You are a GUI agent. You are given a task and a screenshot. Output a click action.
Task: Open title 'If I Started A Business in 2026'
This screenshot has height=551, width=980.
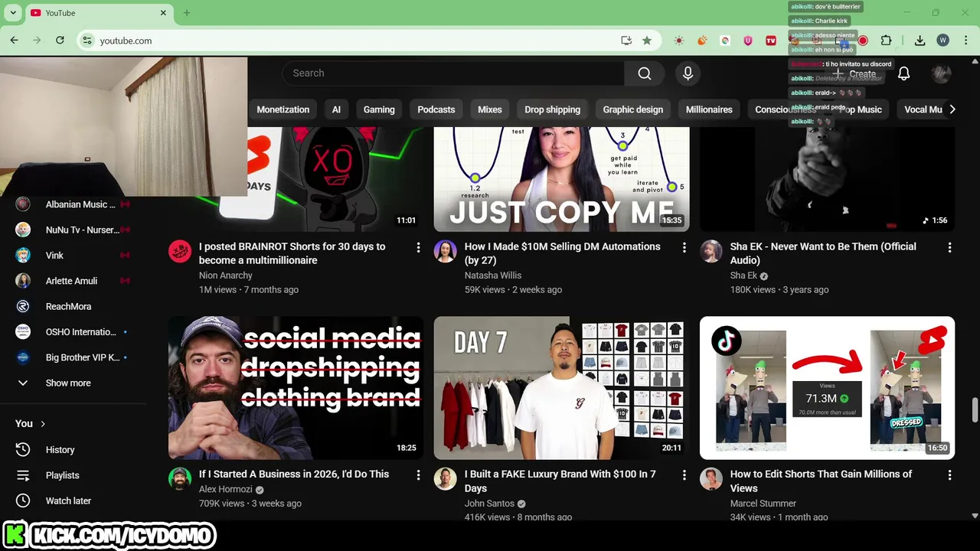(x=294, y=474)
